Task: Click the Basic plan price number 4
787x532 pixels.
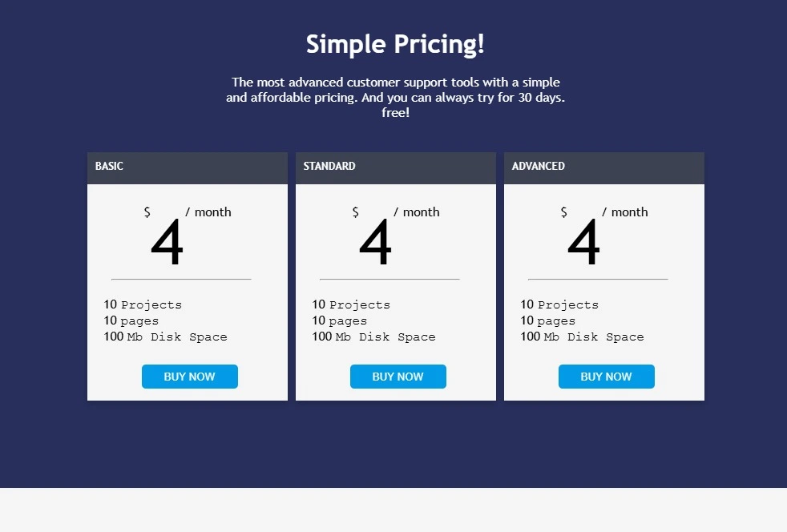Action: (167, 244)
